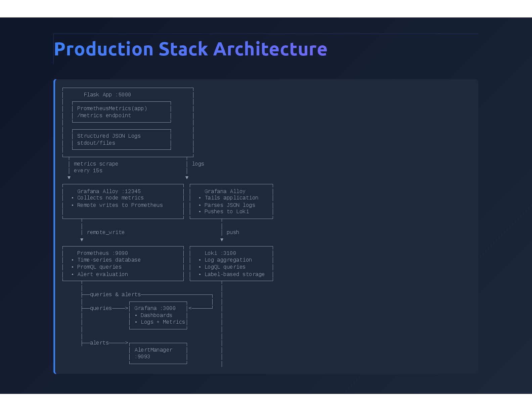Click 'Remote writes to Prometheus' bullet
532x411 pixels.
[x=120, y=205]
